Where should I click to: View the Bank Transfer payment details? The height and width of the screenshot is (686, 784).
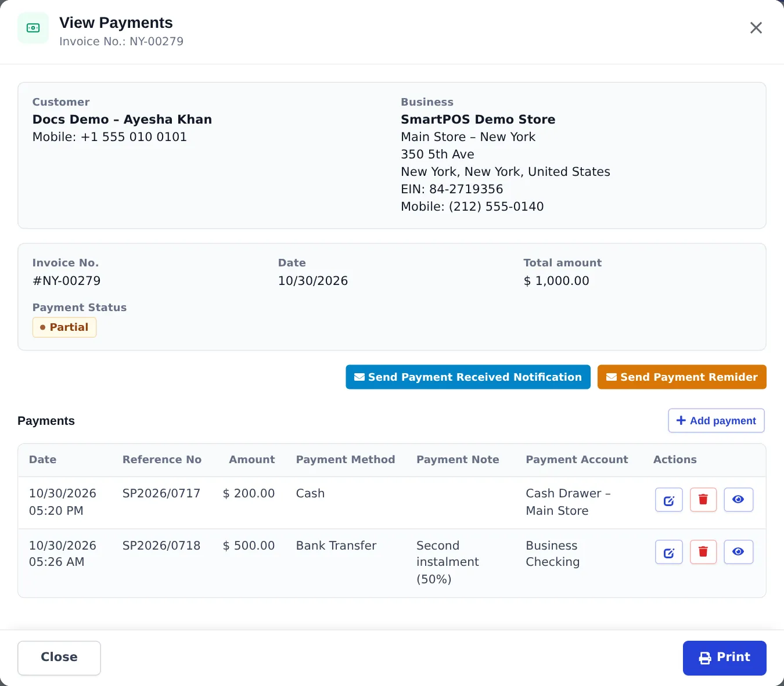(x=738, y=552)
